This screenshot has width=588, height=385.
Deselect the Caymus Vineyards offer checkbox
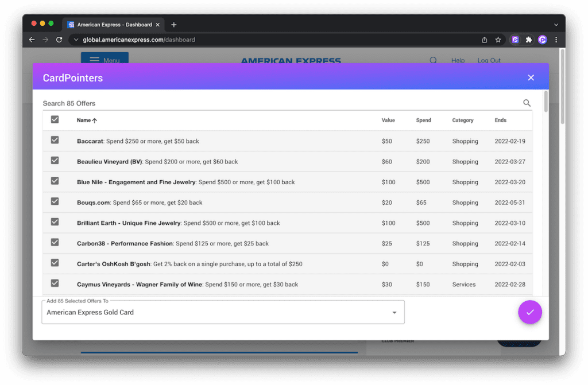pyautogui.click(x=55, y=283)
